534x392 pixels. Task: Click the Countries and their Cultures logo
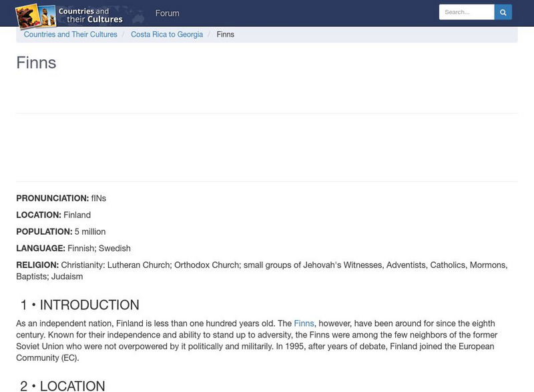click(69, 15)
